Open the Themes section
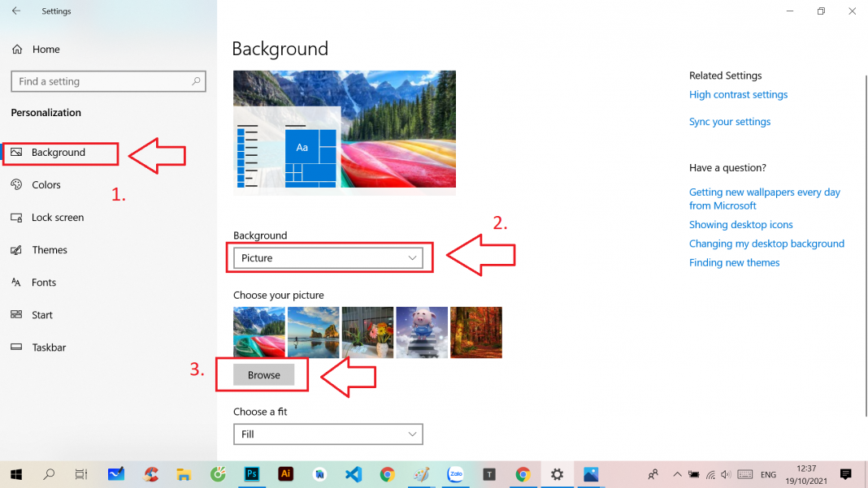Image resolution: width=868 pixels, height=488 pixels. coord(49,250)
